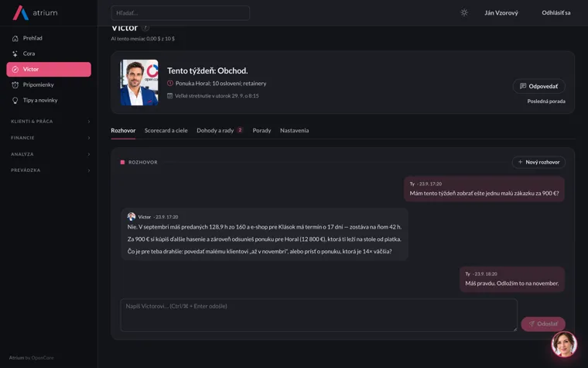Open Dohody a rady tab

220,131
